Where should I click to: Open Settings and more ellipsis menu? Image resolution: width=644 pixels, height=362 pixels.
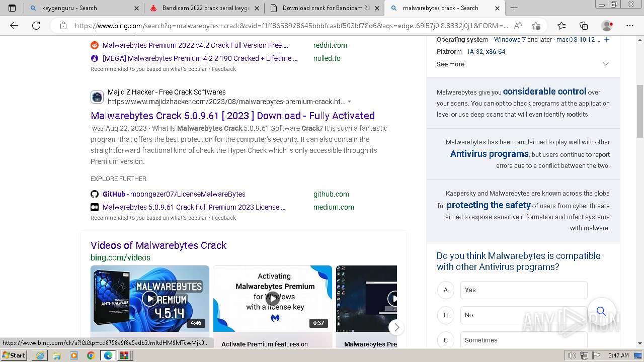tap(630, 26)
